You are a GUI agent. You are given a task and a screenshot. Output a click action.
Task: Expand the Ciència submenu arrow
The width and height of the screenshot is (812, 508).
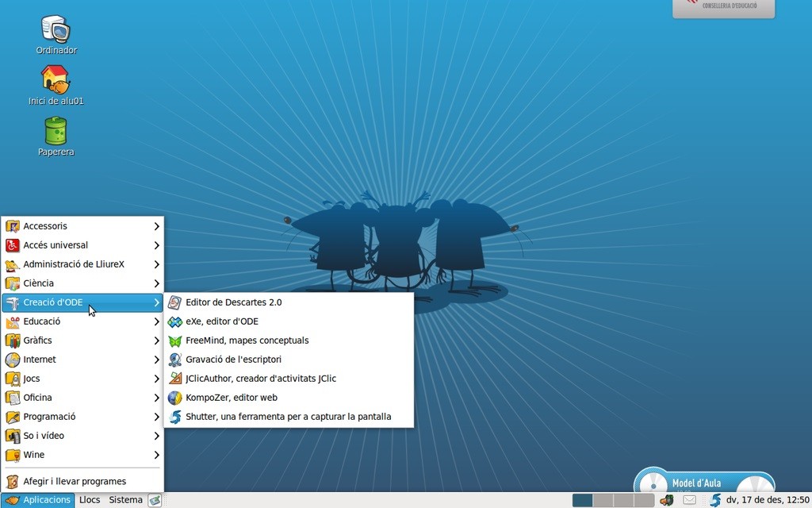(156, 283)
